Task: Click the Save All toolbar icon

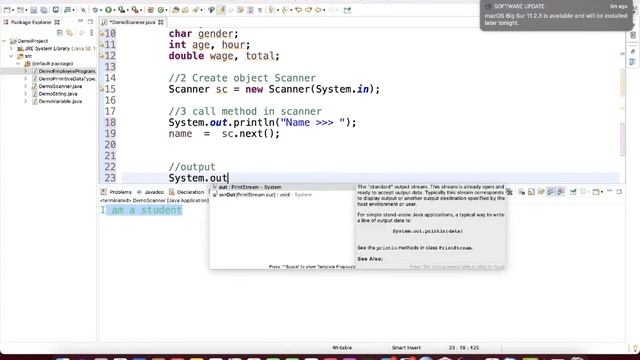Action: [44, 10]
